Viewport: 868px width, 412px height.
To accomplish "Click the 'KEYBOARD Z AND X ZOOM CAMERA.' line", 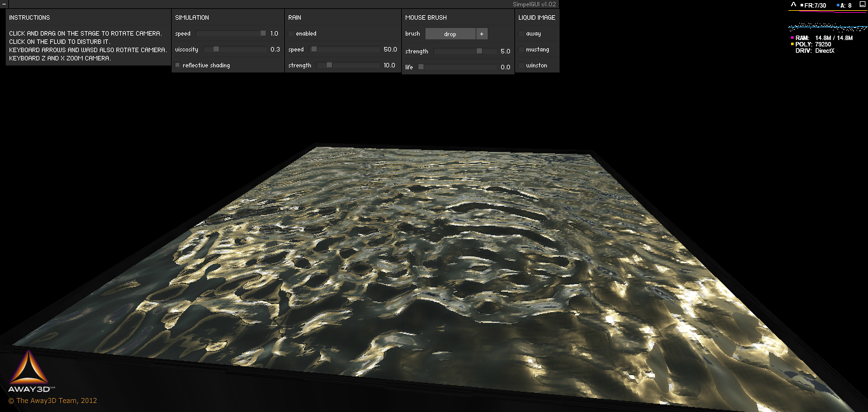I will click(x=60, y=58).
